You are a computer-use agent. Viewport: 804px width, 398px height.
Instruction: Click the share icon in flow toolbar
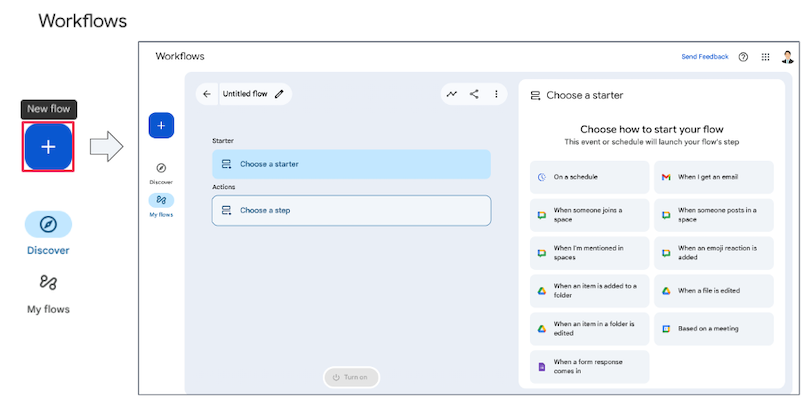click(474, 94)
